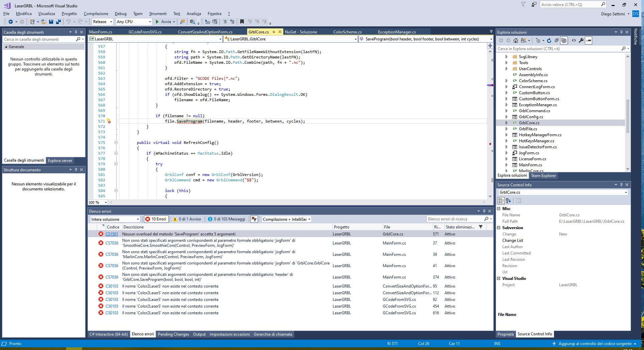Sort errors by the Descrizione column header

point(227,227)
